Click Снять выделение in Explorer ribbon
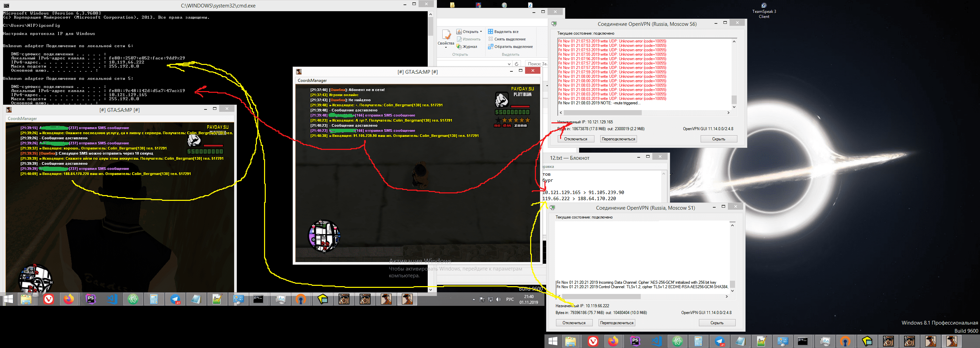Viewport: 980px width, 348px height. click(507, 39)
